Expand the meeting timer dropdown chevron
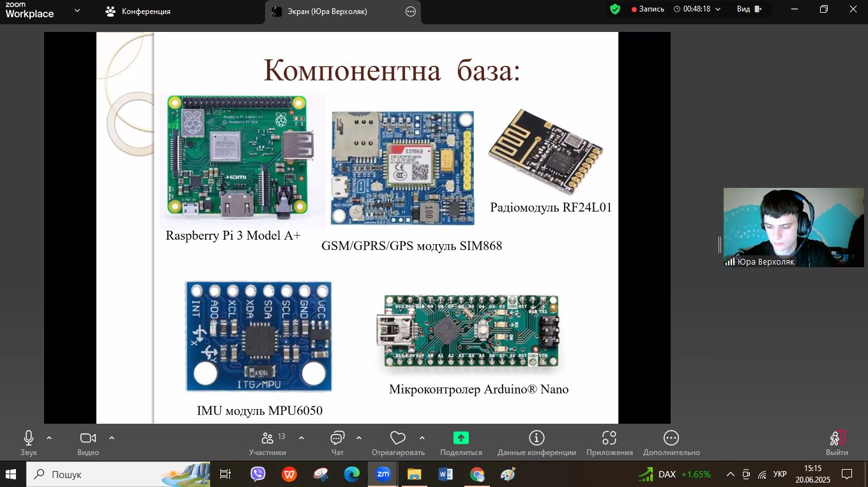The image size is (868, 487). pyautogui.click(x=718, y=9)
